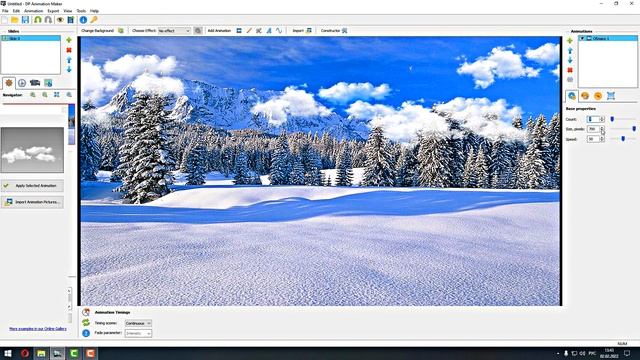This screenshot has height=360, width=640.
Task: Switch to the play-circle tab in left panel
Action: pyautogui.click(x=22, y=83)
